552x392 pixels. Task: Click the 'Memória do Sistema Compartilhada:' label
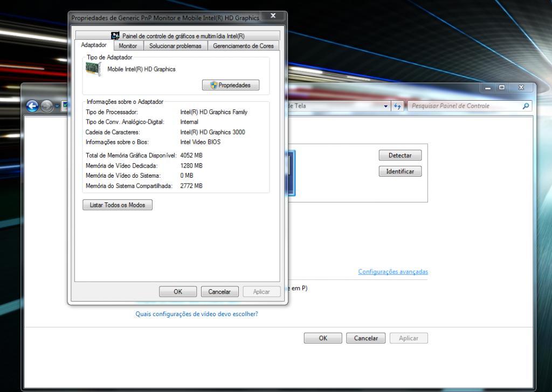pyautogui.click(x=129, y=186)
